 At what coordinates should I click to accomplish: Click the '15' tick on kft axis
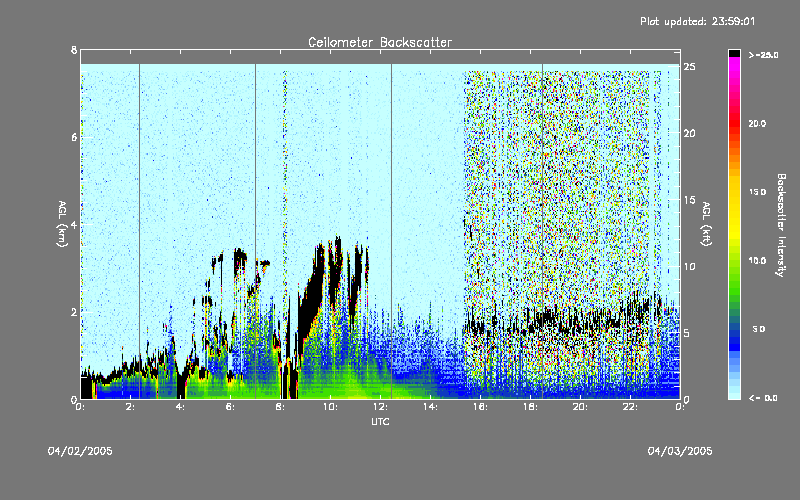click(x=689, y=200)
